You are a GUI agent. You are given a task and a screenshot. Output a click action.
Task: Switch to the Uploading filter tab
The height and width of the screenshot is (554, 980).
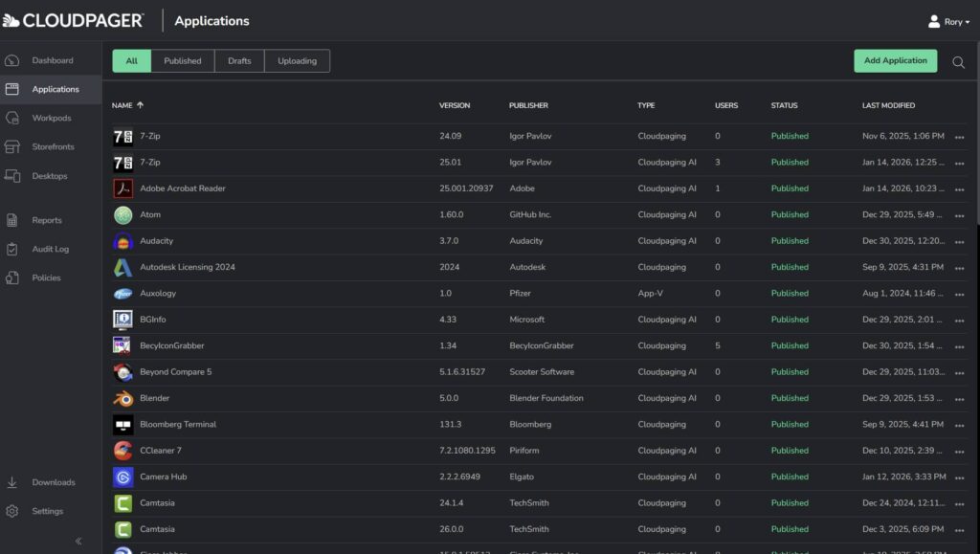click(x=297, y=60)
